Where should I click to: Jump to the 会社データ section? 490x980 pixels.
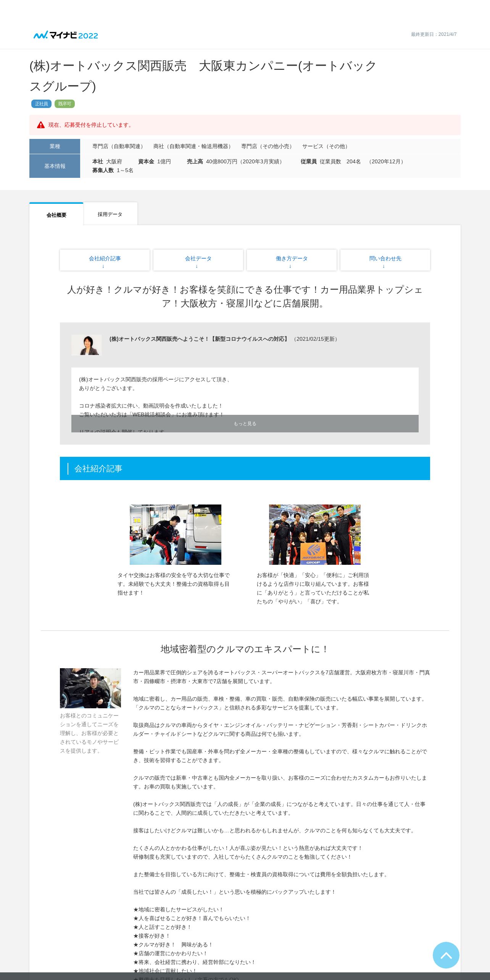(x=198, y=260)
